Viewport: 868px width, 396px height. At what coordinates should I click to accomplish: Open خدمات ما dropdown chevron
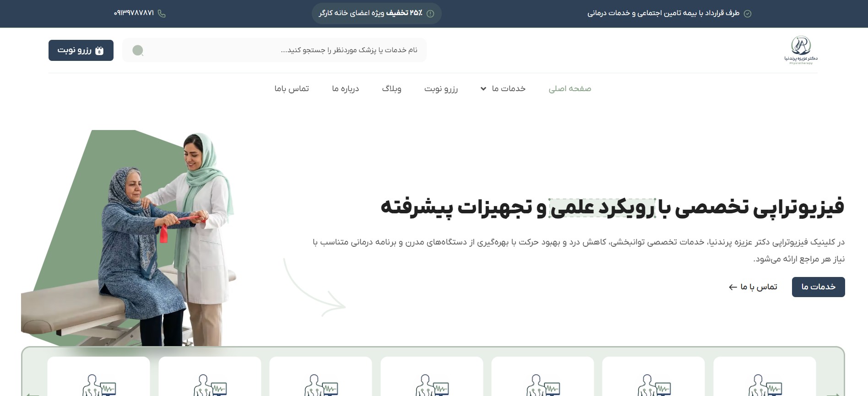(x=483, y=89)
